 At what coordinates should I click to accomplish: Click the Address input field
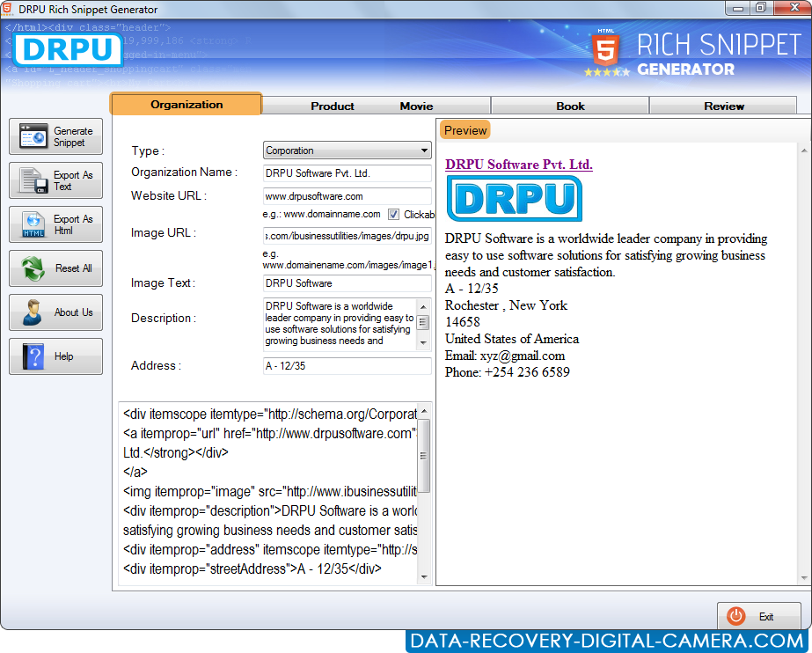pos(347,366)
